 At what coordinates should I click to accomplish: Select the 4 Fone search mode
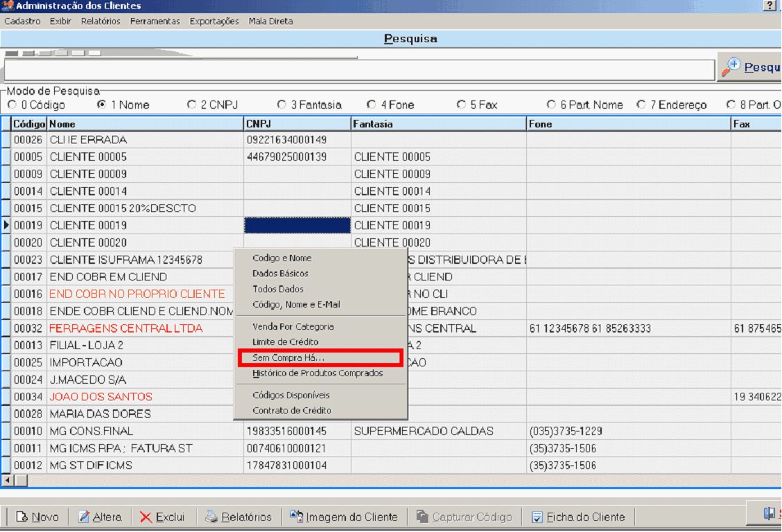(x=372, y=105)
